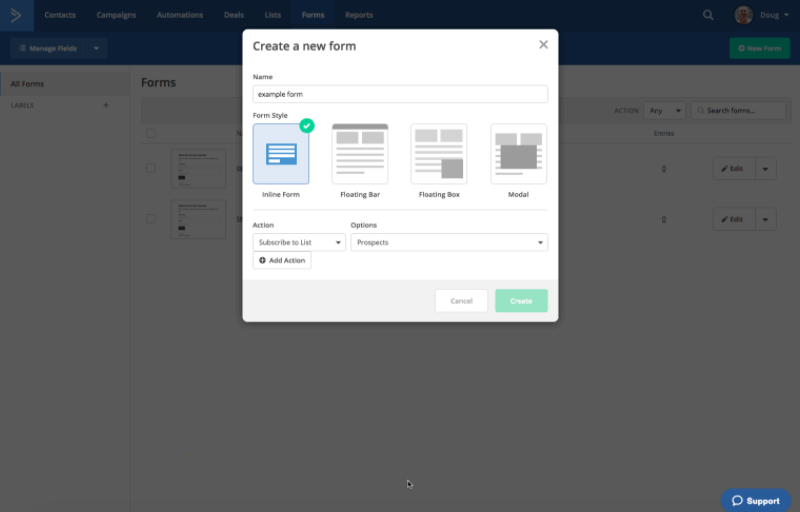Image resolution: width=800 pixels, height=512 pixels.
Task: Click the Add Action button
Action: click(282, 261)
